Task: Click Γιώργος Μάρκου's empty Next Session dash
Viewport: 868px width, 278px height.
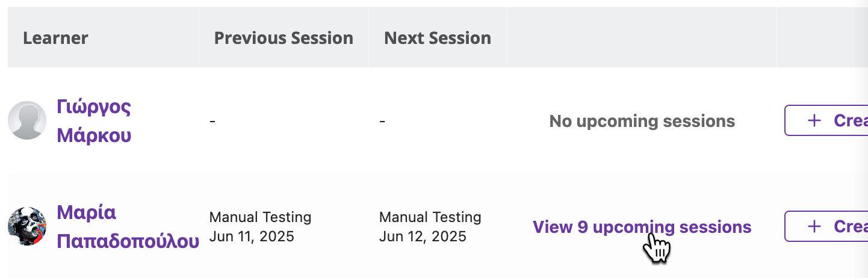Action: click(x=382, y=121)
